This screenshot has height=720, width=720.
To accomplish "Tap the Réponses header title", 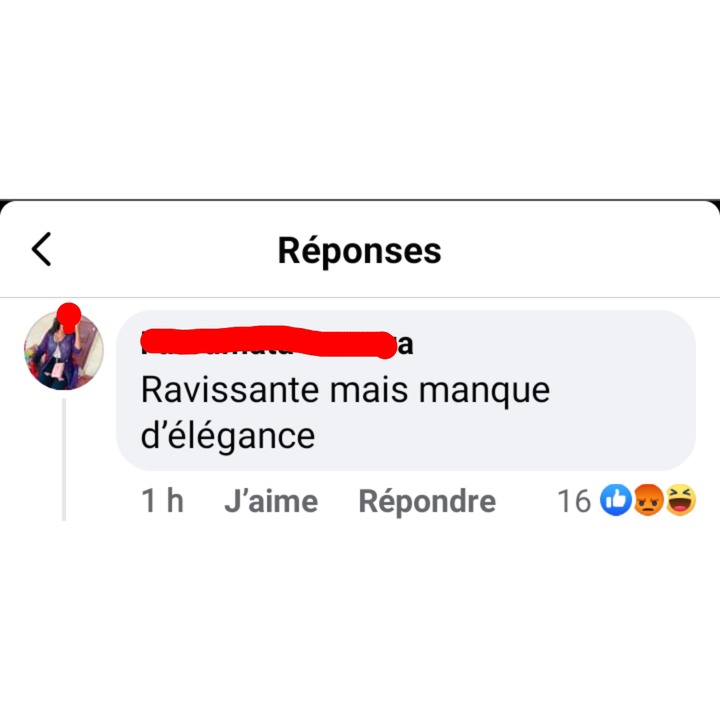I will [x=360, y=251].
